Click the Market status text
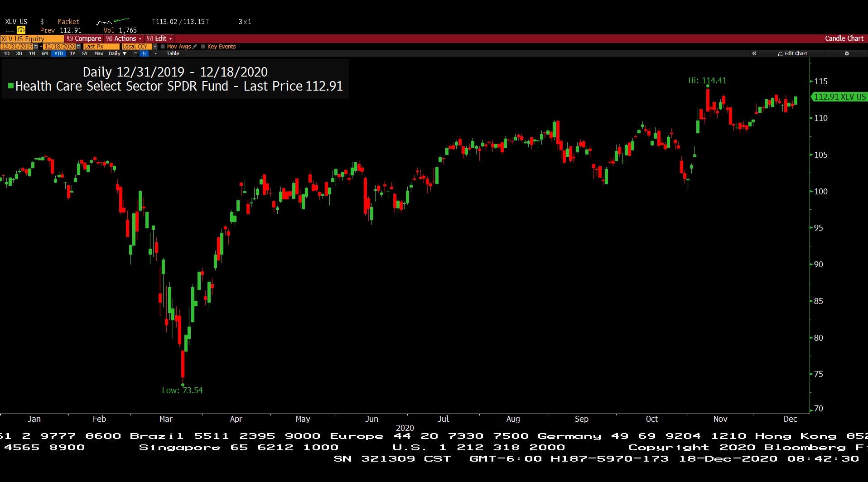Viewport: 868px width, 482px height. (68, 21)
